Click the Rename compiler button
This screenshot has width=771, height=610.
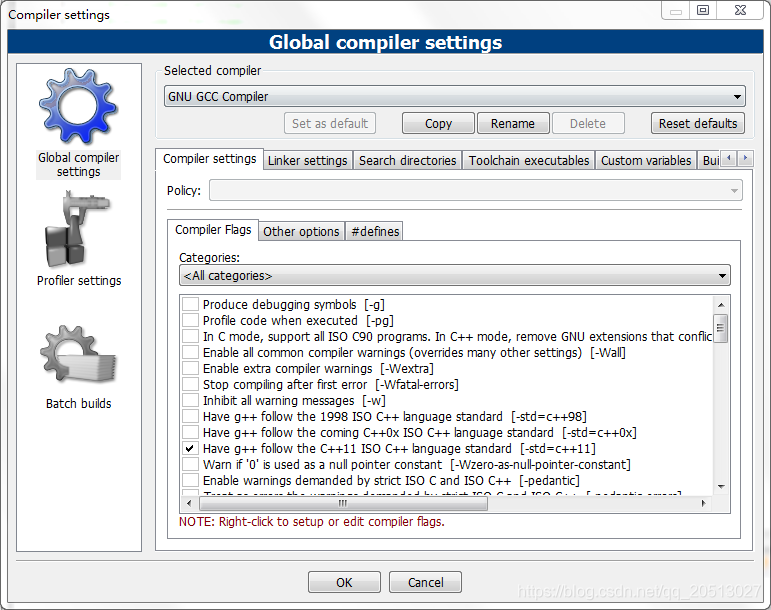click(x=513, y=123)
